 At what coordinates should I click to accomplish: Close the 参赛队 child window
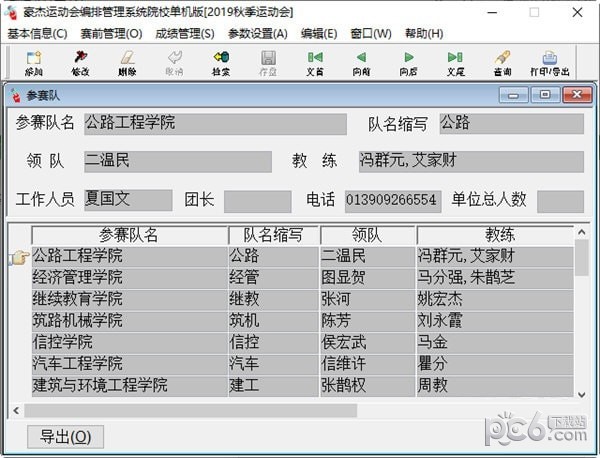577,95
